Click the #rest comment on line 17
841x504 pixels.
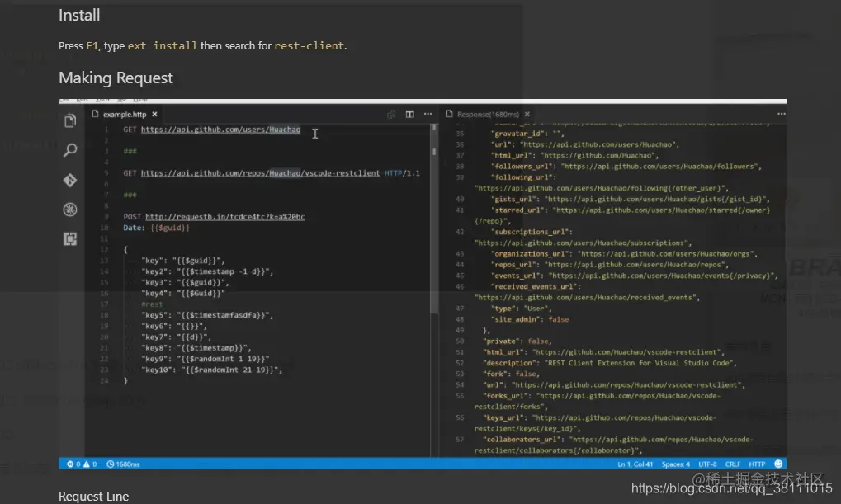point(152,304)
